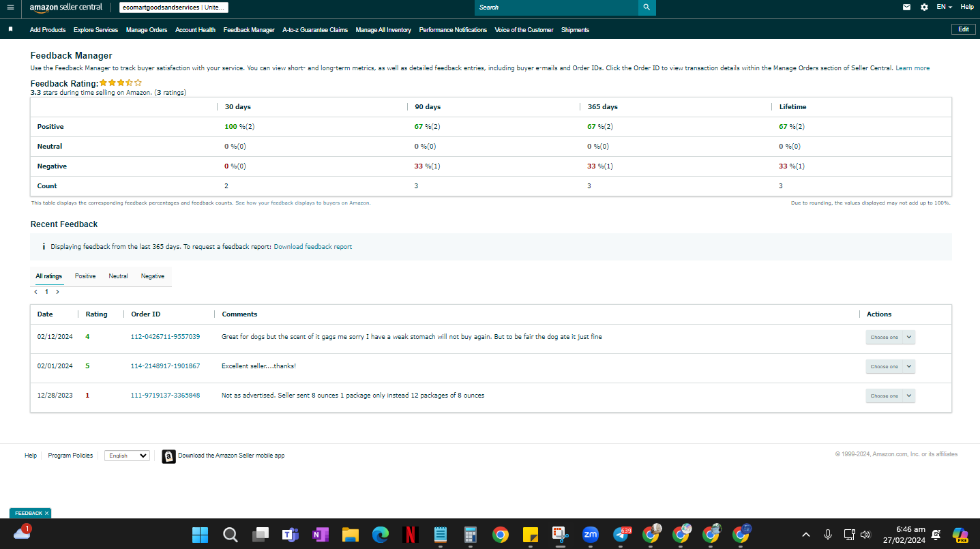Click the Edit navigation button
Screen dimensions: 980x549
coord(963,29)
